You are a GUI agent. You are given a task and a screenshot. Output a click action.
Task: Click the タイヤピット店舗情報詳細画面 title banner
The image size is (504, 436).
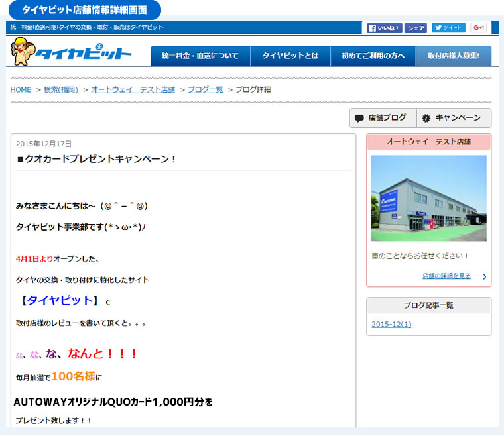tap(84, 10)
